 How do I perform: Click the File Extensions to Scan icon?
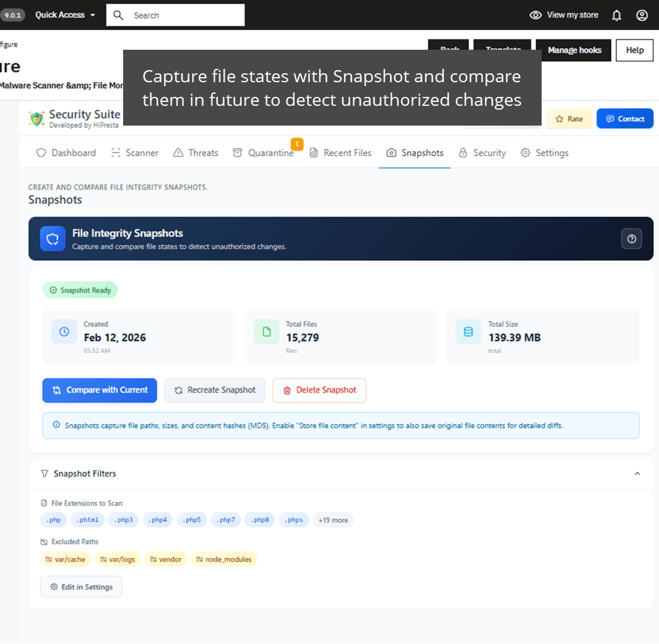(44, 503)
